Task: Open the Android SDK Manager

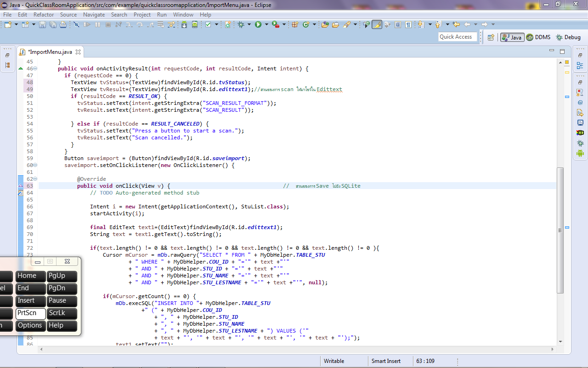Action: 184,24
